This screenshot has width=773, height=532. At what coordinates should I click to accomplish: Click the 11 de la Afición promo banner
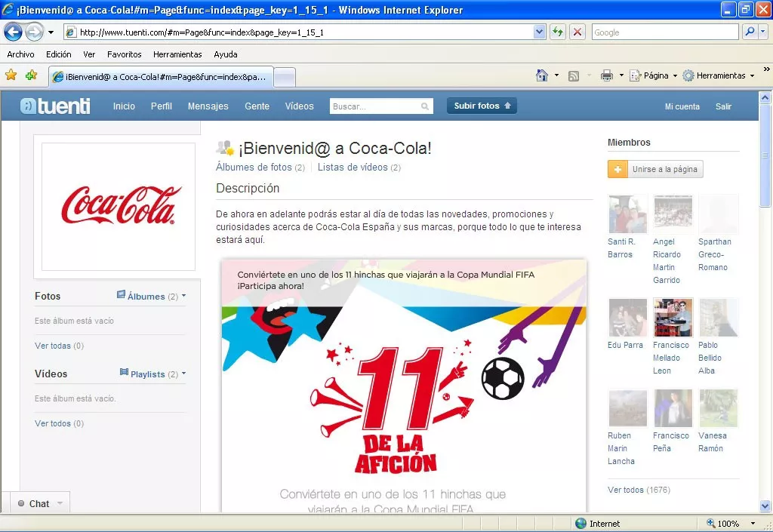404,386
